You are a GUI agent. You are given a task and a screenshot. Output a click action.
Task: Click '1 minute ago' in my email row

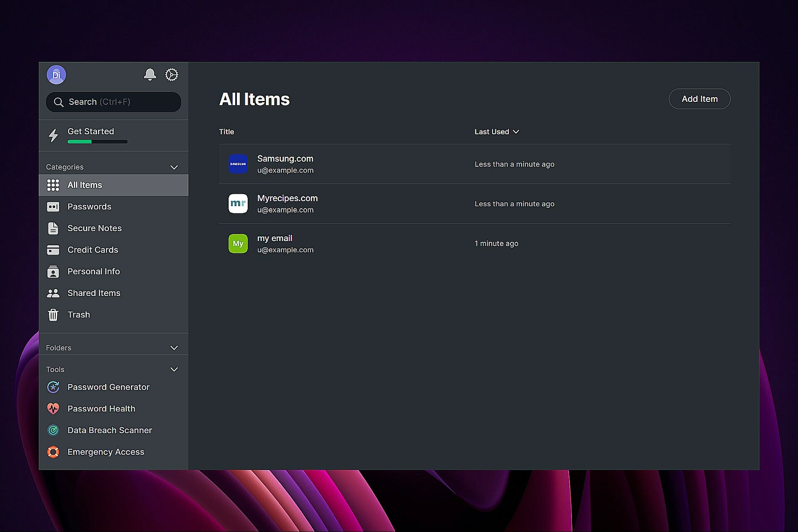[x=496, y=244]
